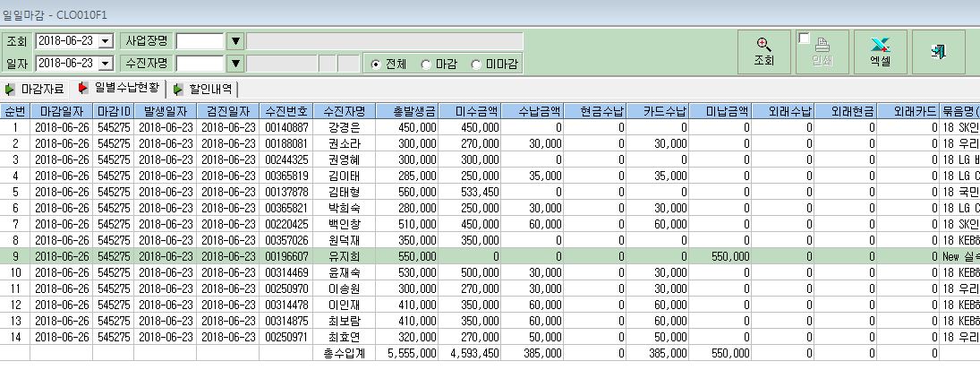This screenshot has height=370, width=980.
Task: Click the 인쇄 printer icon button
Action: [822, 52]
